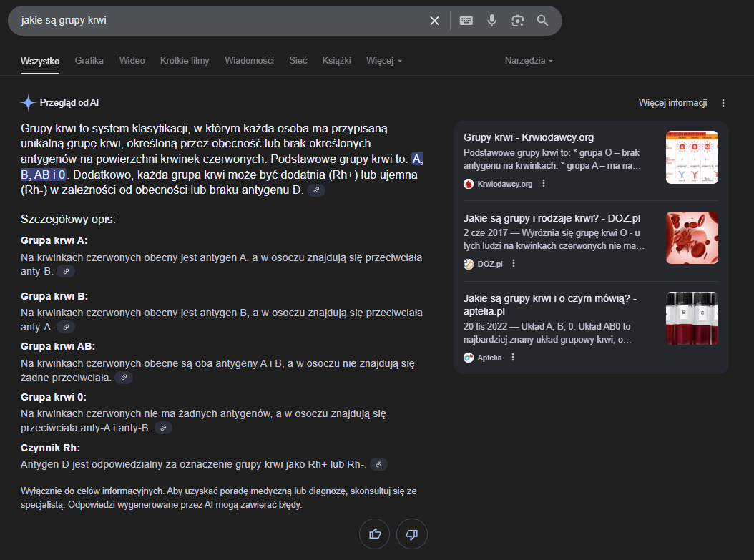Click the source link icon after 'anty-A.' in the Grupa krwi B section
This screenshot has height=560, width=754.
click(66, 327)
